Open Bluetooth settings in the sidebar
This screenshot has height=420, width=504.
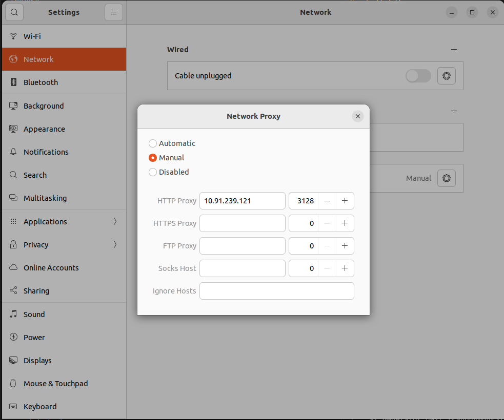(41, 82)
